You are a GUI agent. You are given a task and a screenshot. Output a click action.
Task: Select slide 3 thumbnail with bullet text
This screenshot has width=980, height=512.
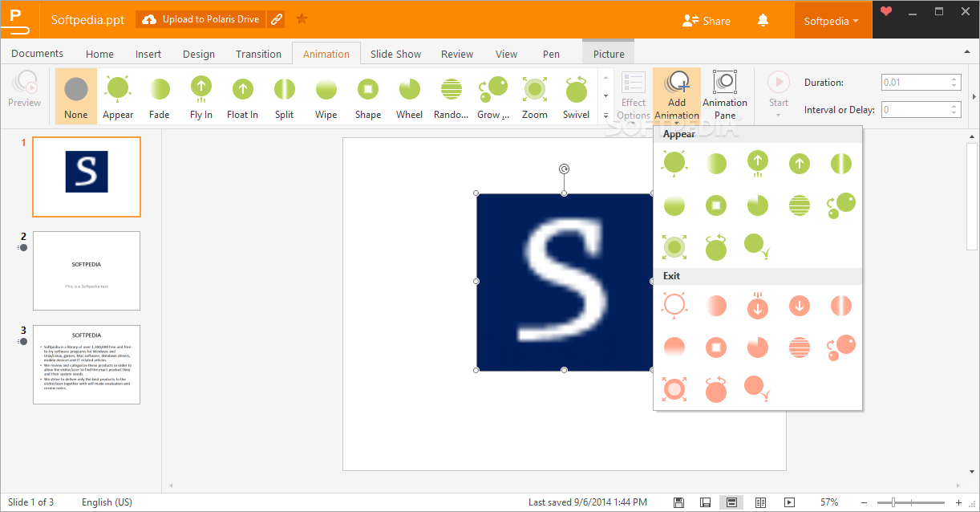[87, 364]
